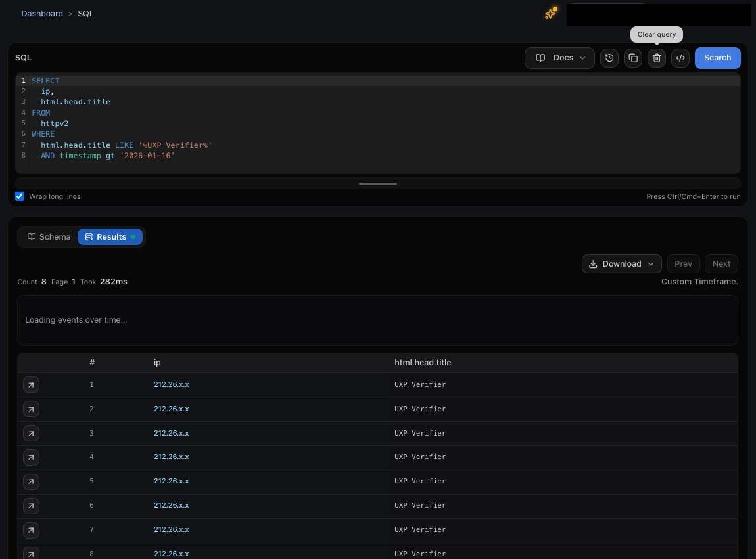Click UXP Verifier title in row 1
The height and width of the screenshot is (559, 756).
pyautogui.click(x=420, y=384)
